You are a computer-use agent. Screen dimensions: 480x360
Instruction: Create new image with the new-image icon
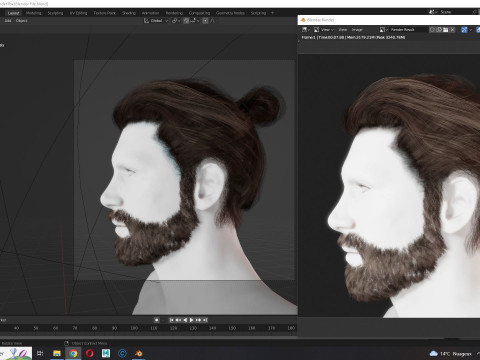click(439, 30)
